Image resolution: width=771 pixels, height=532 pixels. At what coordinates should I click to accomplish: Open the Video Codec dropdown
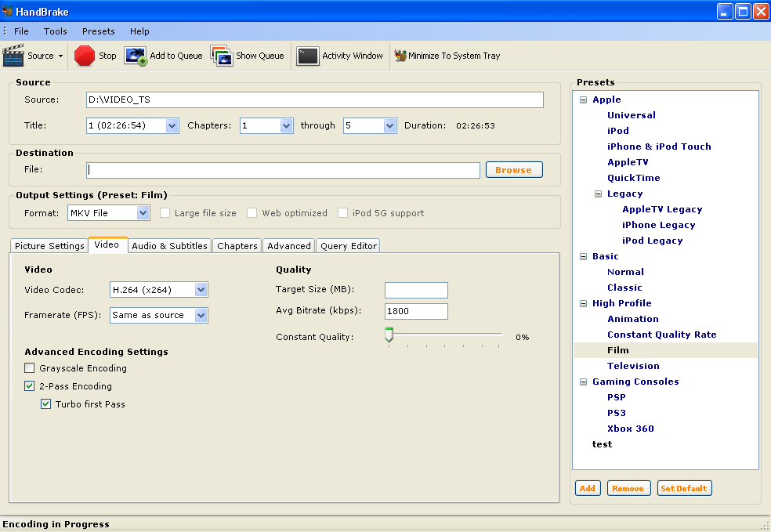click(201, 291)
